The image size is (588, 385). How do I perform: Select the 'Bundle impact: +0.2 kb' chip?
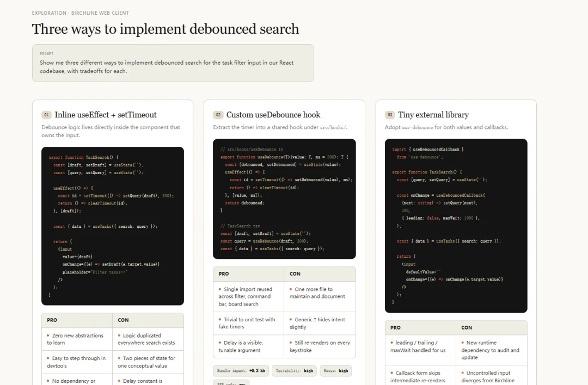pyautogui.click(x=241, y=371)
